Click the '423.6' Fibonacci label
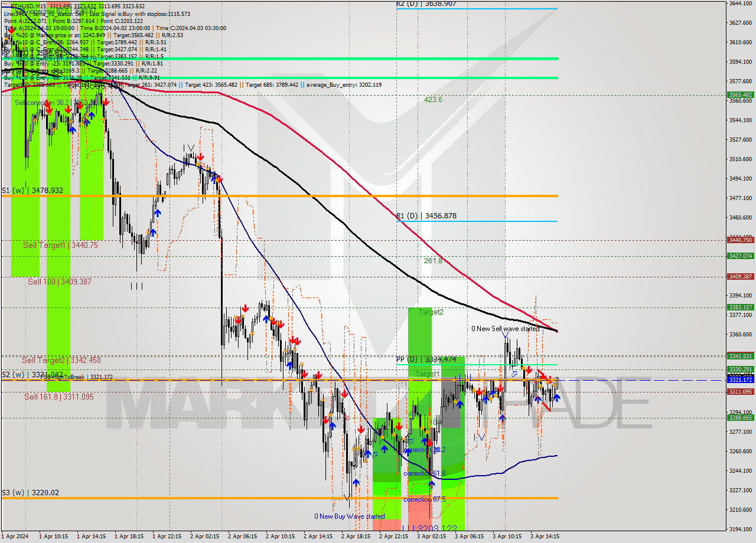This screenshot has width=756, height=543. tap(433, 100)
